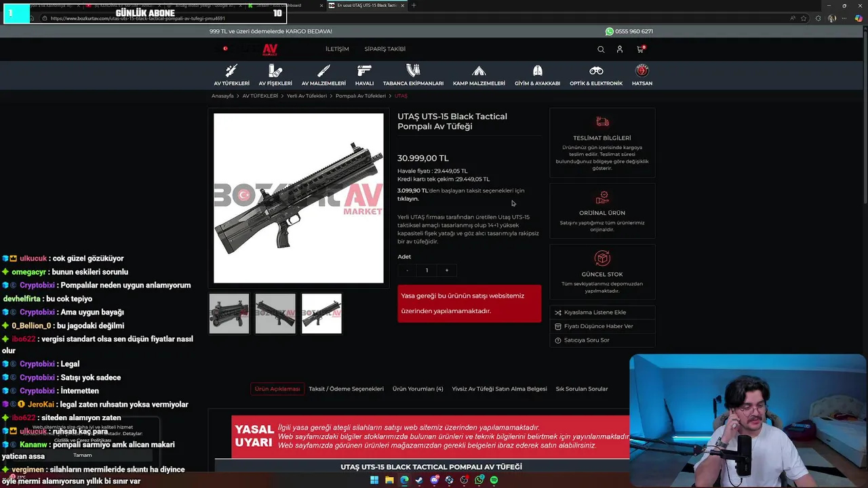Open Discord from taskbar
Image resolution: width=868 pixels, height=488 pixels.
point(434,480)
